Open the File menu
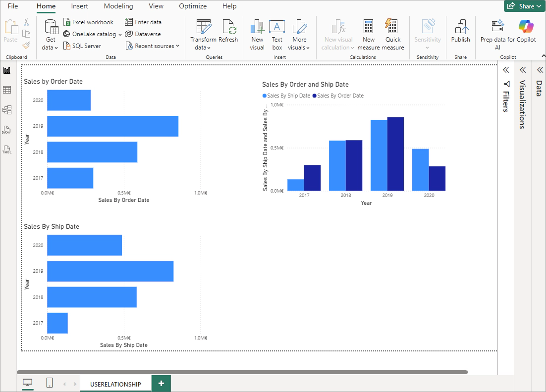546x392 pixels. (x=13, y=6)
